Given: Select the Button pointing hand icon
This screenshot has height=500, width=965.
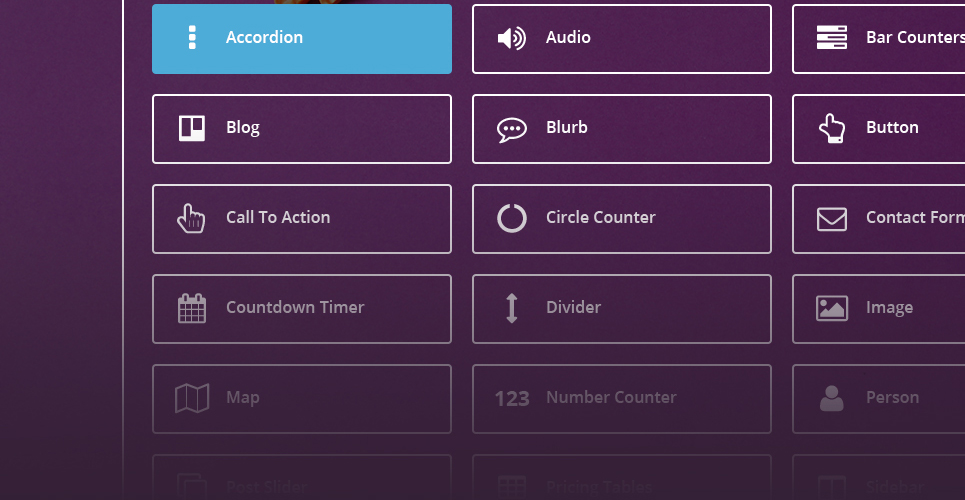Looking at the screenshot, I should click(x=831, y=128).
